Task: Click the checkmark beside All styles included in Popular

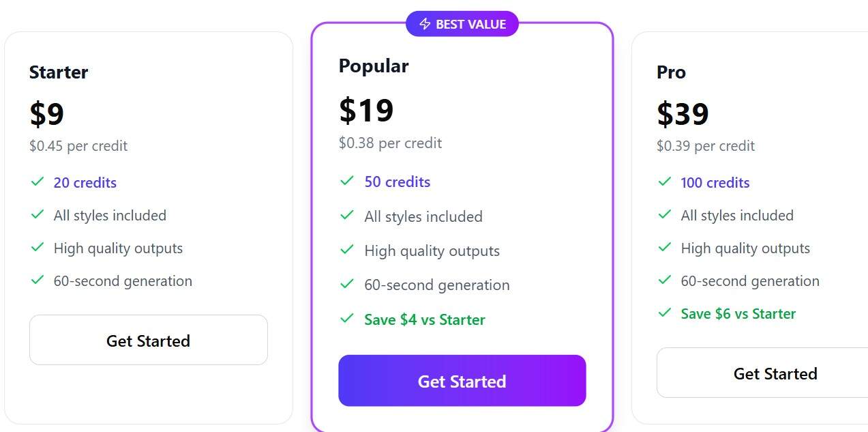Action: pyautogui.click(x=346, y=215)
